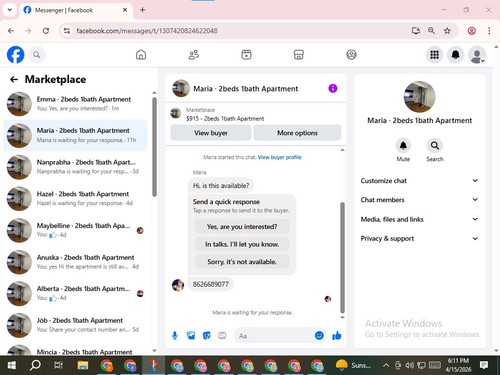
Task: Go to the Home feed icon
Action: click(x=141, y=55)
